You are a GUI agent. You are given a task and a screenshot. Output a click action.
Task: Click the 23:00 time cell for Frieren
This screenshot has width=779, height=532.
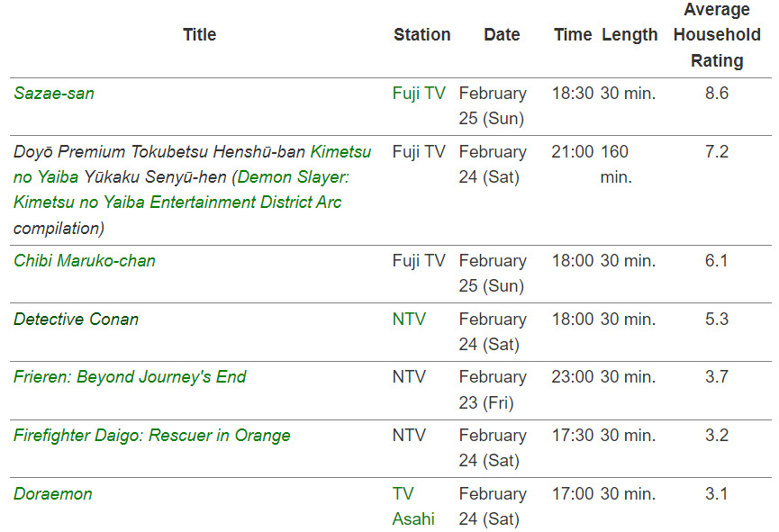point(573,377)
